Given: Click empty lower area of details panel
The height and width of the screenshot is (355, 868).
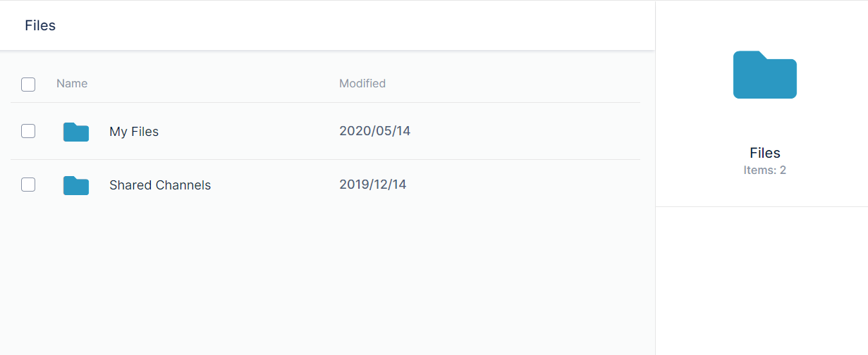Looking at the screenshot, I should click(x=762, y=282).
